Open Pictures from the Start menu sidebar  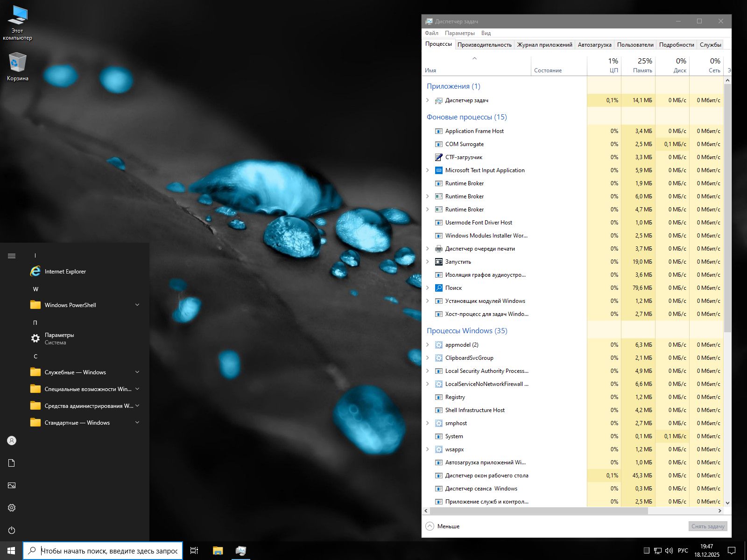coord(11,485)
